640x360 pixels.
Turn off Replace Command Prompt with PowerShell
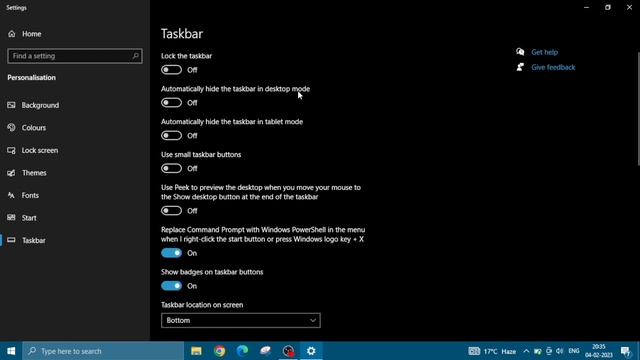click(x=171, y=253)
